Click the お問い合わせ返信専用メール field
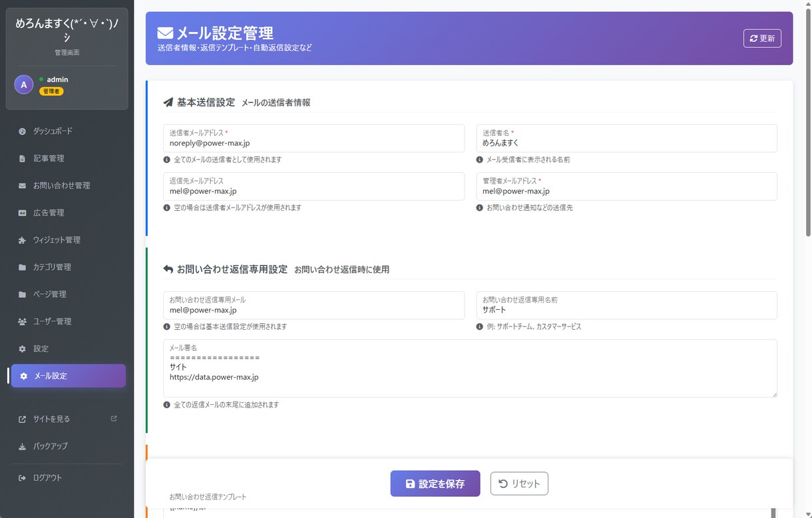 pos(313,305)
